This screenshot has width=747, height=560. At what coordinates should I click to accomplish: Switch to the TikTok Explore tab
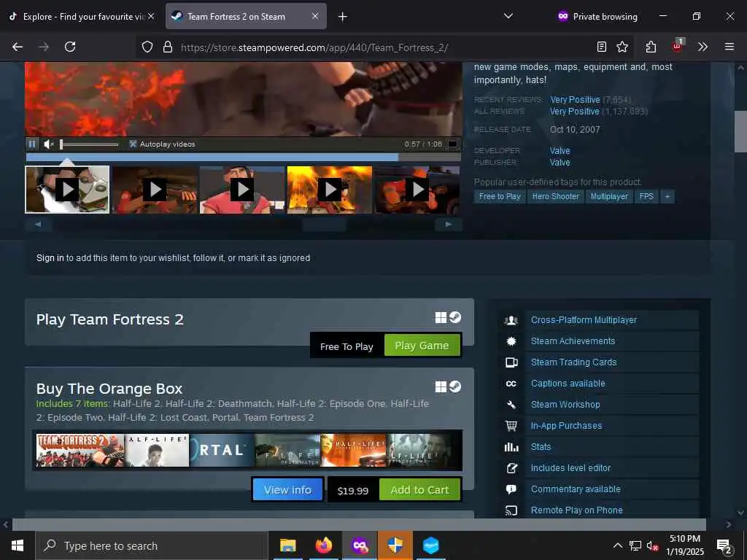(81, 16)
